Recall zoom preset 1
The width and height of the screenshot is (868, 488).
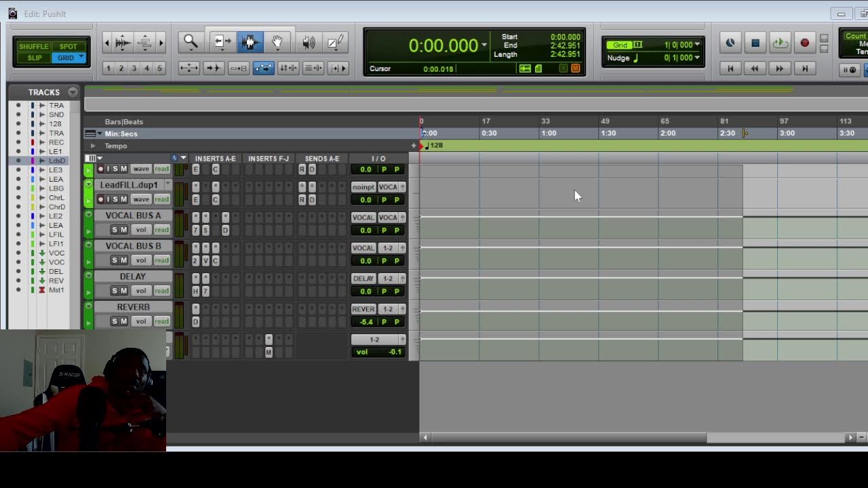[x=108, y=68]
